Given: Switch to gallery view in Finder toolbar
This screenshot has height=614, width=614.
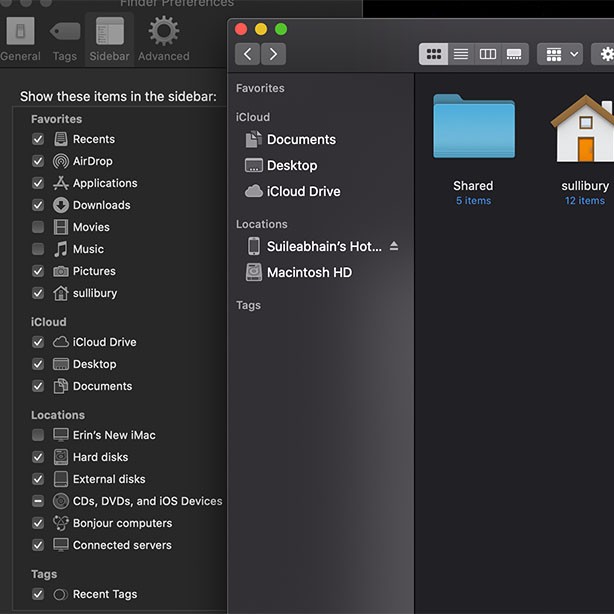Looking at the screenshot, I should tap(514, 54).
